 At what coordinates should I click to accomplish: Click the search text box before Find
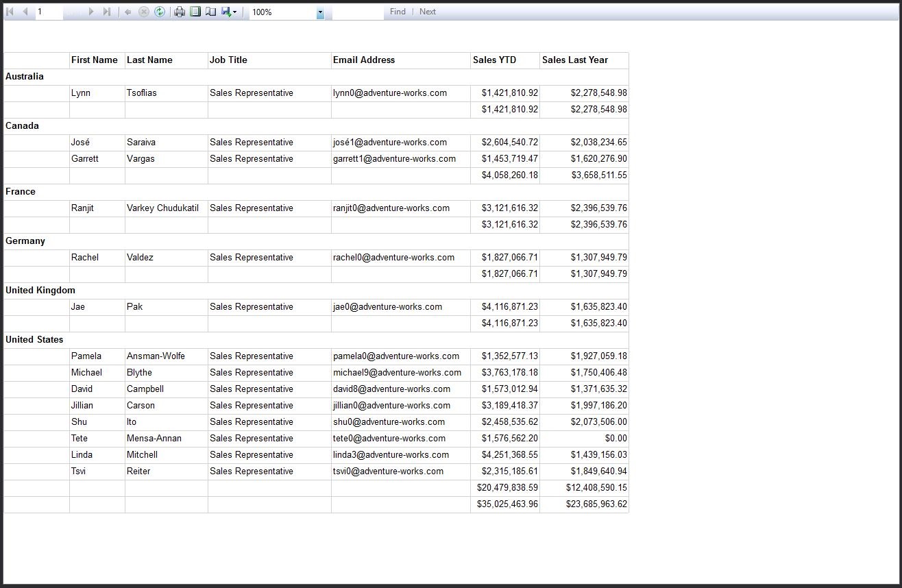click(358, 11)
